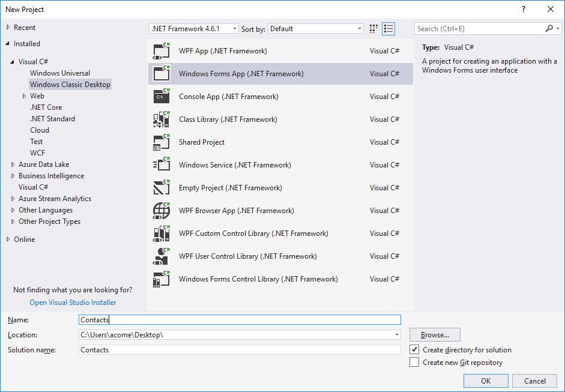The image size is (565, 392).
Task: Click the Shared Project template icon
Action: [x=162, y=142]
